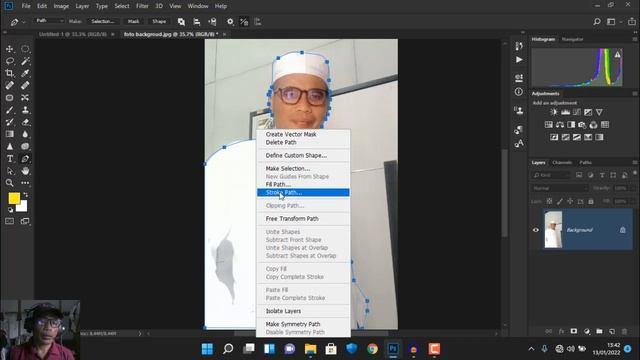This screenshot has height=360, width=640.
Task: Open the Edit Toolbar three-dots menu
Action: click(x=25, y=183)
